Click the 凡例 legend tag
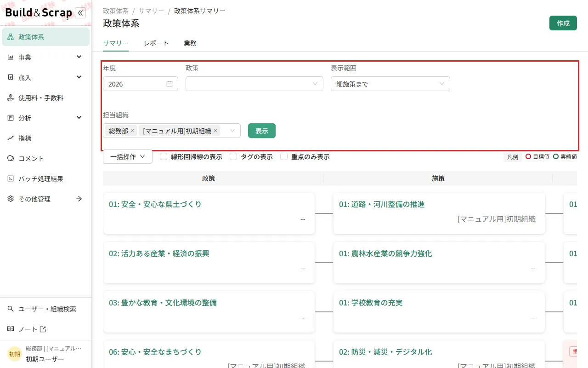 (513, 157)
